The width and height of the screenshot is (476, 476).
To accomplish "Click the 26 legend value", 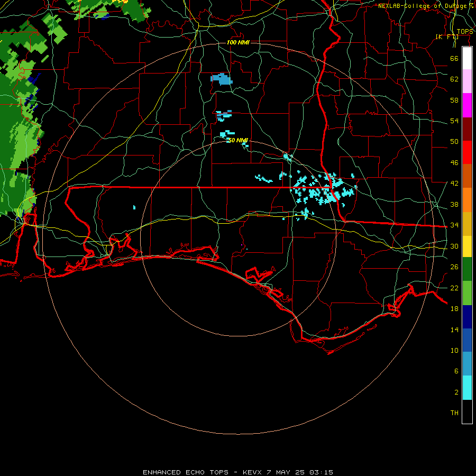I will 454,267.
